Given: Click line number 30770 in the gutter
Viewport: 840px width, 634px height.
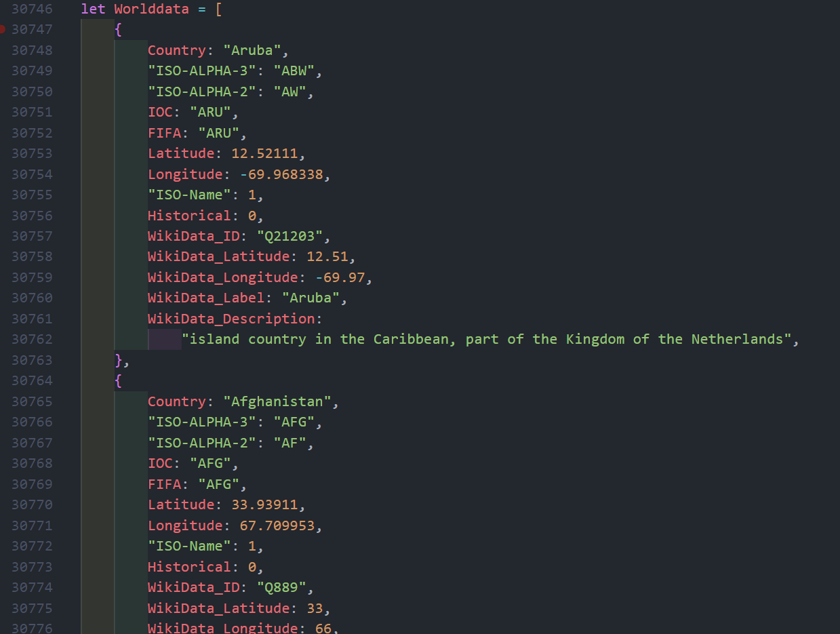Looking at the screenshot, I should (32, 504).
